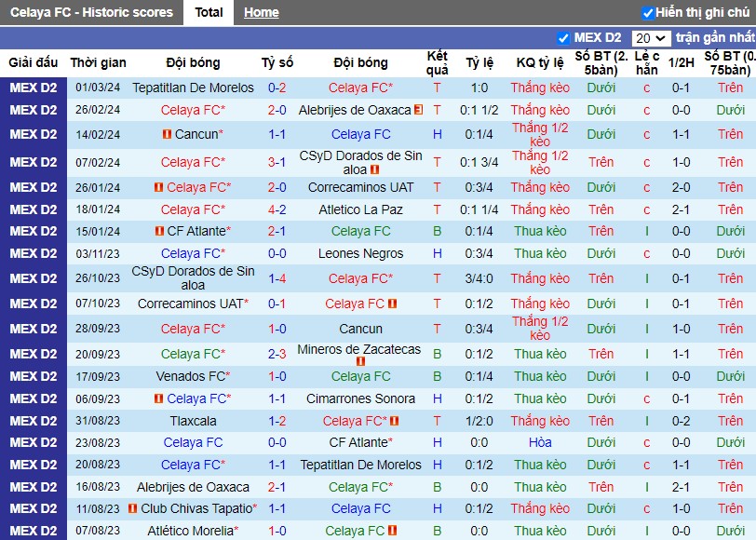Uncheck the MEX D2 league filter

pos(562,37)
